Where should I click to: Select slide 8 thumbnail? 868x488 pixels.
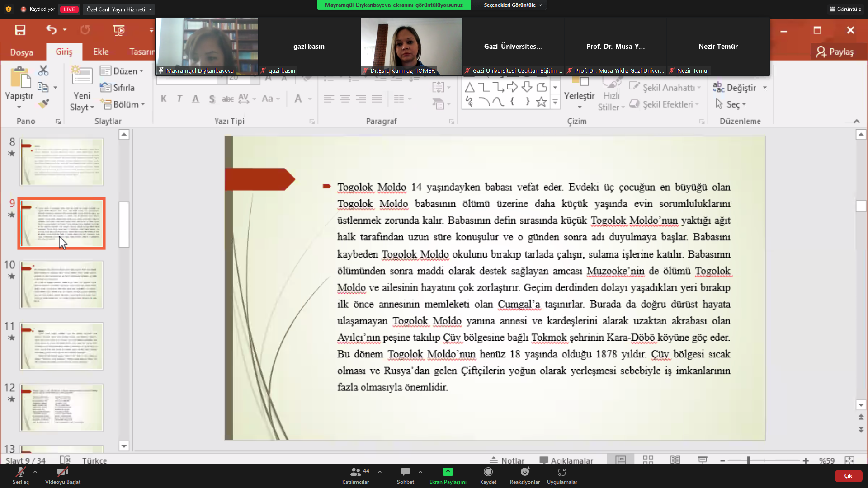point(61,162)
